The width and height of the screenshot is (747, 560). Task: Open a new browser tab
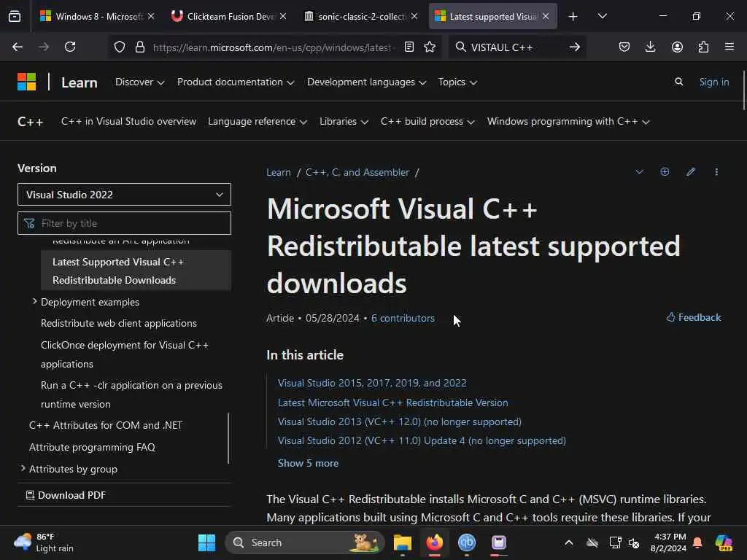click(x=573, y=17)
